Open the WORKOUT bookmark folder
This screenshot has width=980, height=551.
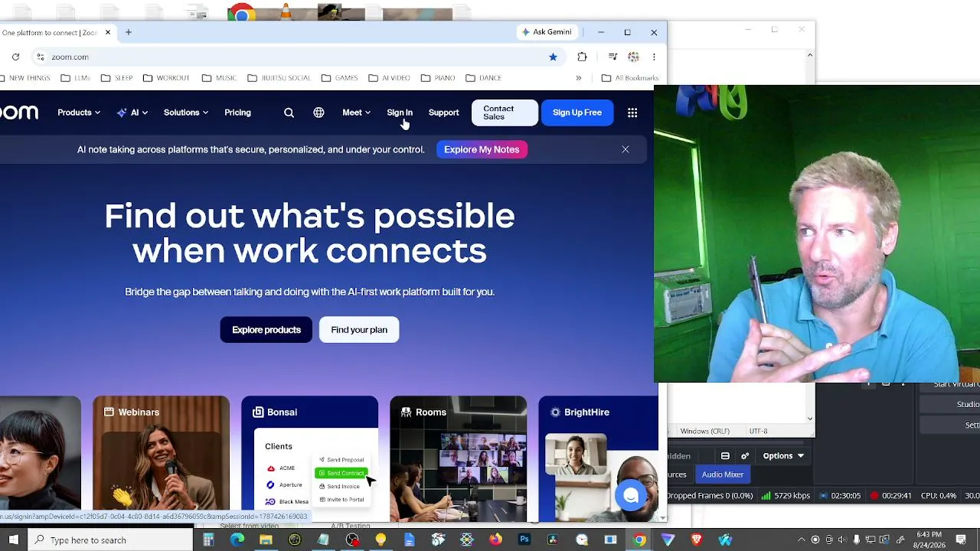pos(166,78)
